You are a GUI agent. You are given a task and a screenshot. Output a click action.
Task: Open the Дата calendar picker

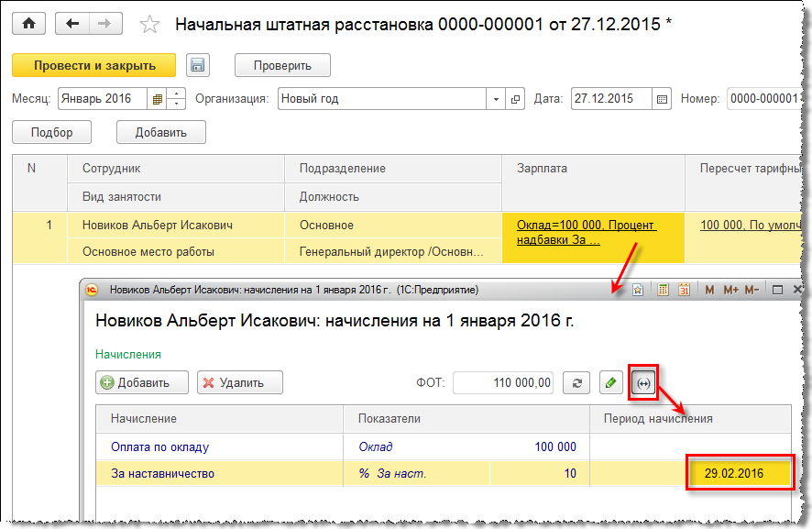[x=663, y=99]
